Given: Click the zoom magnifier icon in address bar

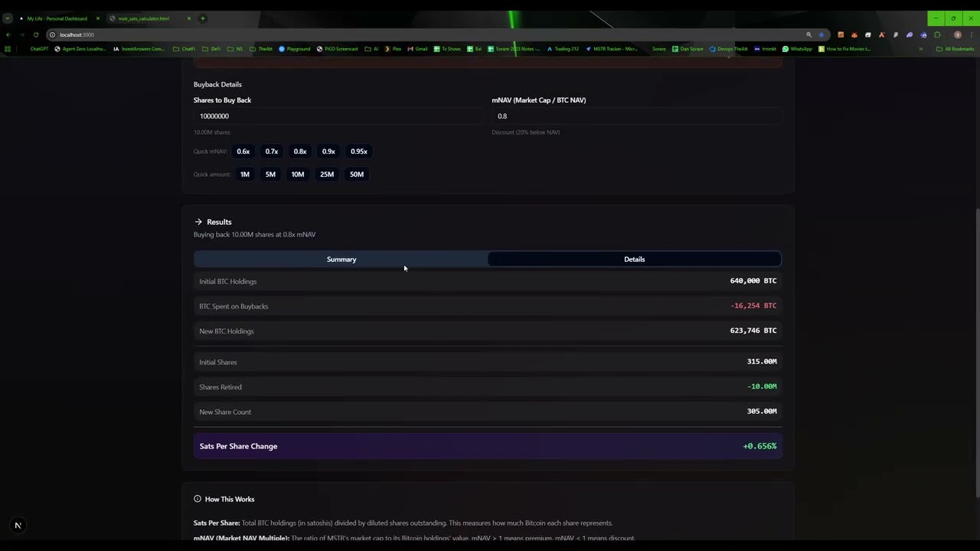Looking at the screenshot, I should 808,34.
